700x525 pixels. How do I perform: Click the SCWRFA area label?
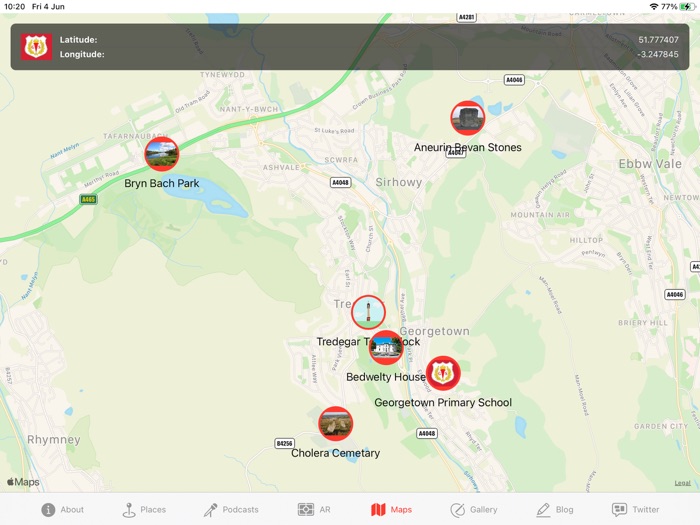[x=341, y=160]
